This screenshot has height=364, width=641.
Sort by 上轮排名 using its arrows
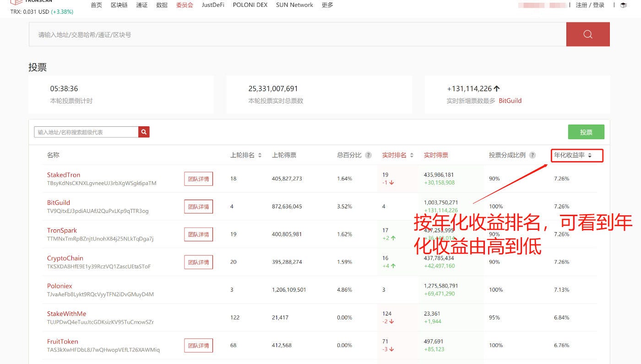pos(260,155)
